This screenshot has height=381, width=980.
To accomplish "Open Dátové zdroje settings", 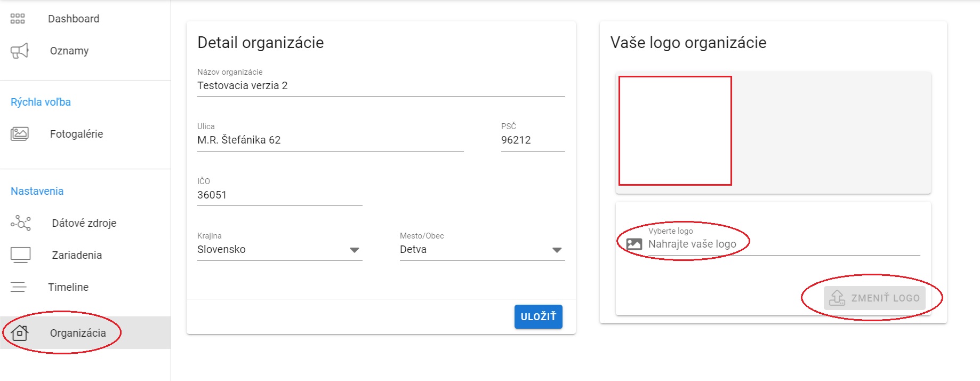I will 84,223.
